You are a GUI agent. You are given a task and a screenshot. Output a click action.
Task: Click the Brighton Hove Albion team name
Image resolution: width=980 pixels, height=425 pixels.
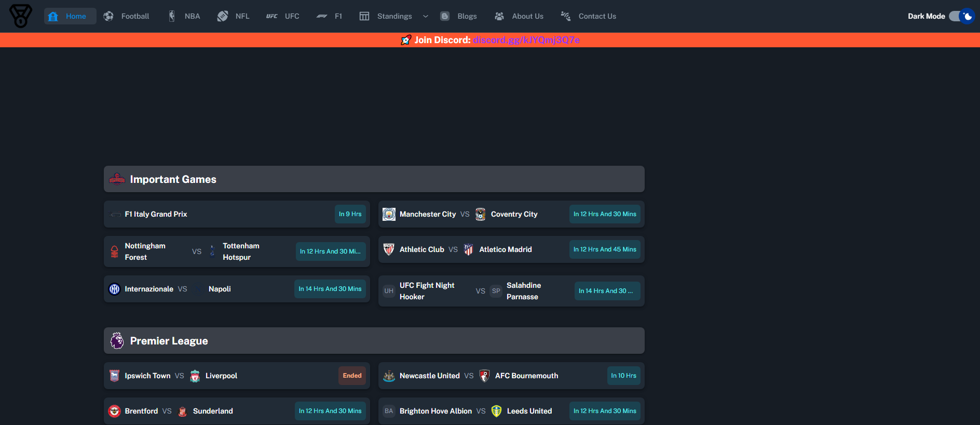point(435,411)
